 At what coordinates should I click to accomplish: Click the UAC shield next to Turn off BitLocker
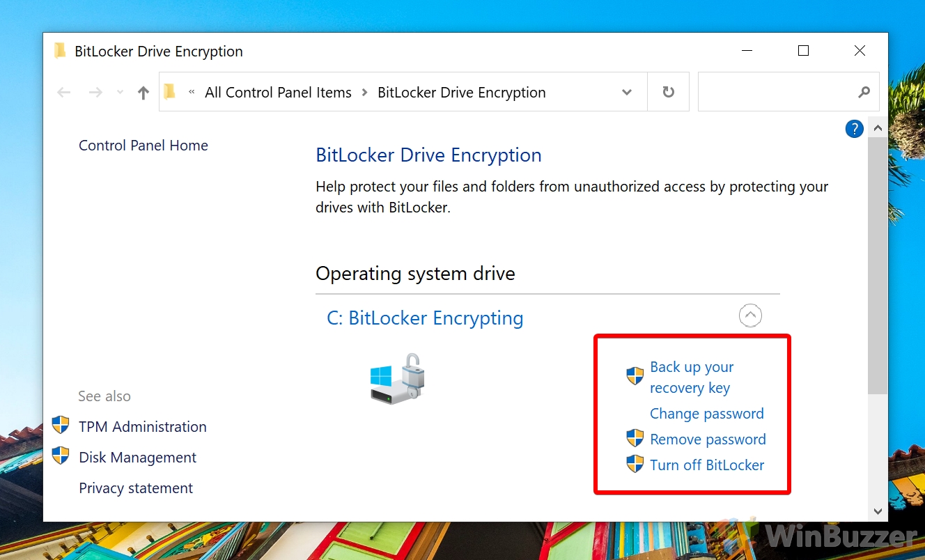pyautogui.click(x=635, y=464)
